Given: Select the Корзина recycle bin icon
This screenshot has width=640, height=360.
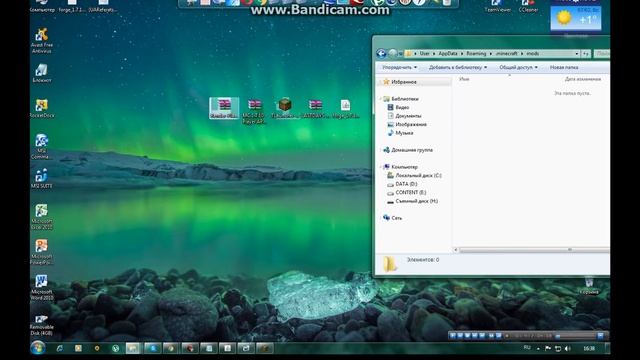Looking at the screenshot, I should pyautogui.click(x=589, y=285).
